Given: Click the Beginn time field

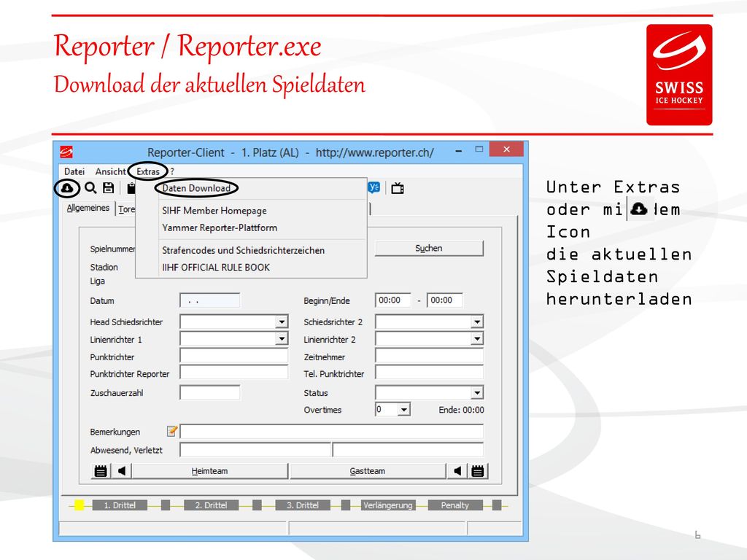Looking at the screenshot, I should pos(393,300).
